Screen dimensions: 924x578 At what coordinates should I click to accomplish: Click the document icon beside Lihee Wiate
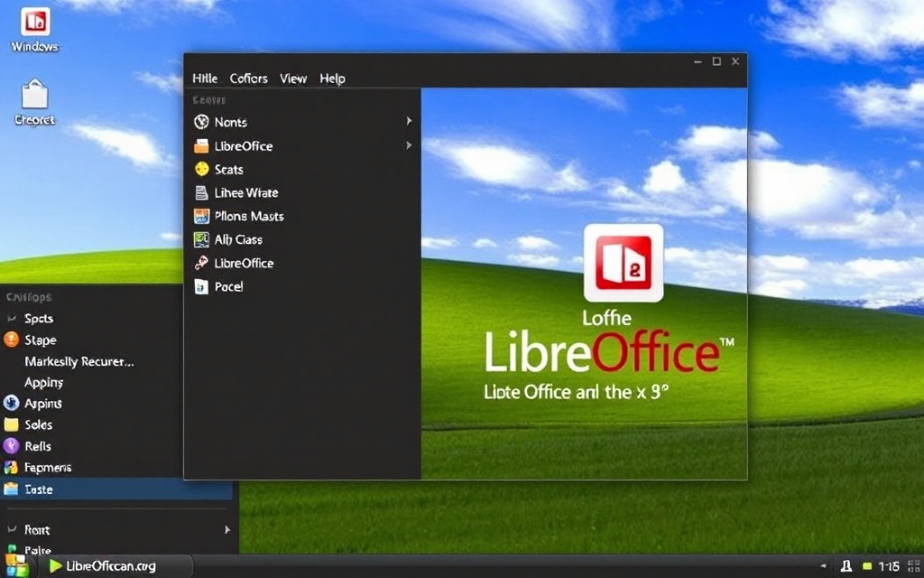pos(201,193)
